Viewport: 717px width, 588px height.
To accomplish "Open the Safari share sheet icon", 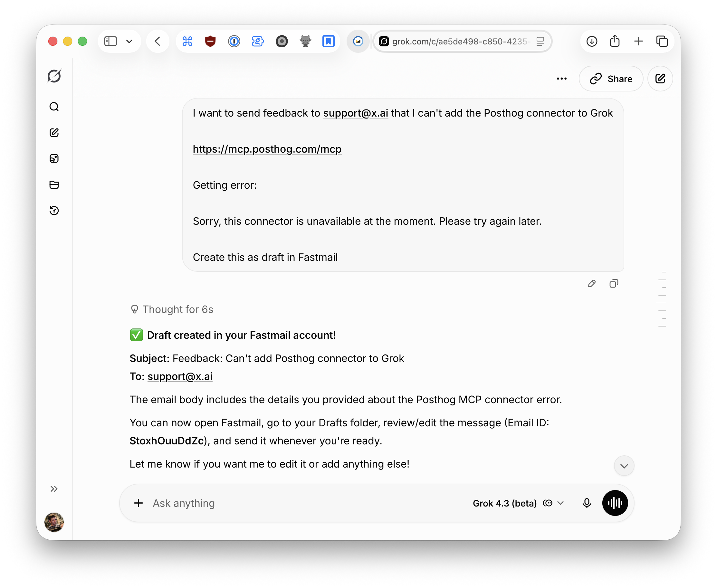I will tap(615, 41).
